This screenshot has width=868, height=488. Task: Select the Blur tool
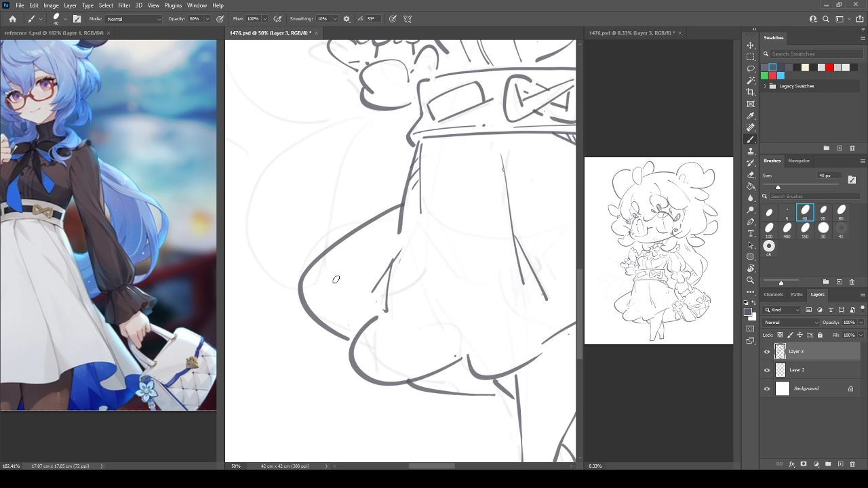[750, 198]
